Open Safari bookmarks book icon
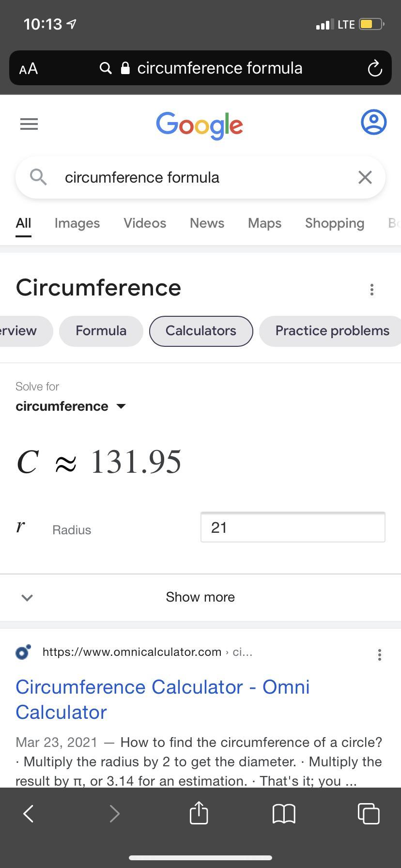401x868 pixels. coord(284,814)
